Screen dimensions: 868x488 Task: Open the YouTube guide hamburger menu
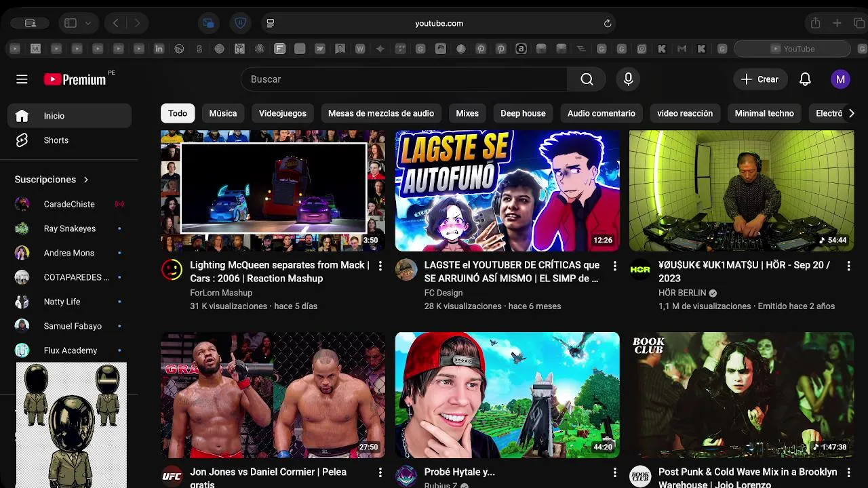coord(22,79)
